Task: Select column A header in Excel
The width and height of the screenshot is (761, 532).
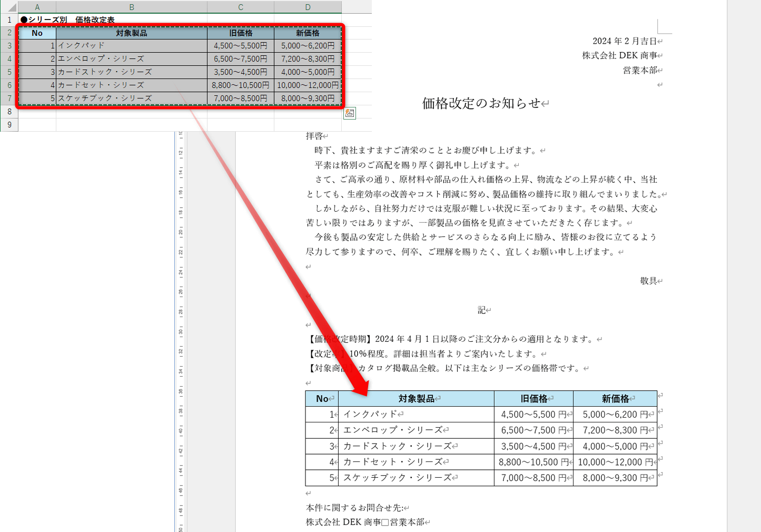Action: 37,7
